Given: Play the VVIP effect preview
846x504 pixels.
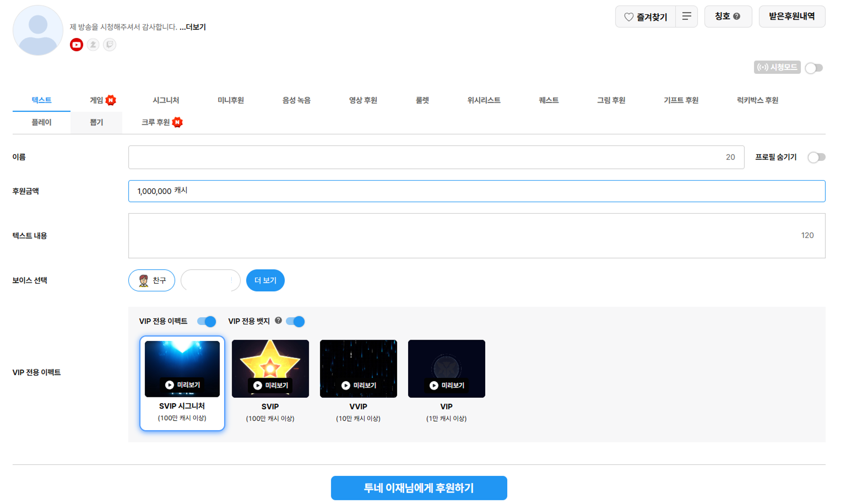Looking at the screenshot, I should (x=358, y=385).
